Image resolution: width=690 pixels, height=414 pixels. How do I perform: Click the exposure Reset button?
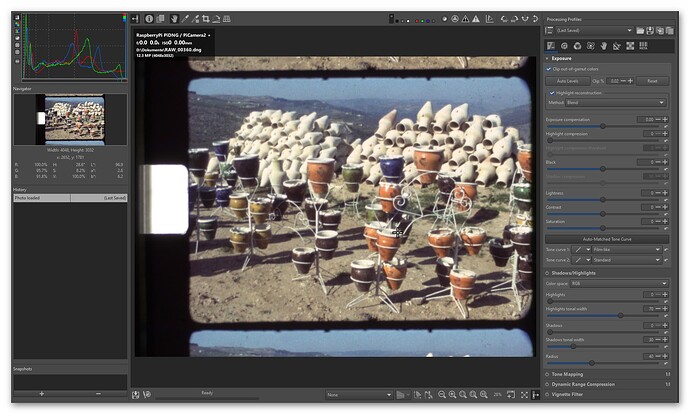click(x=652, y=81)
